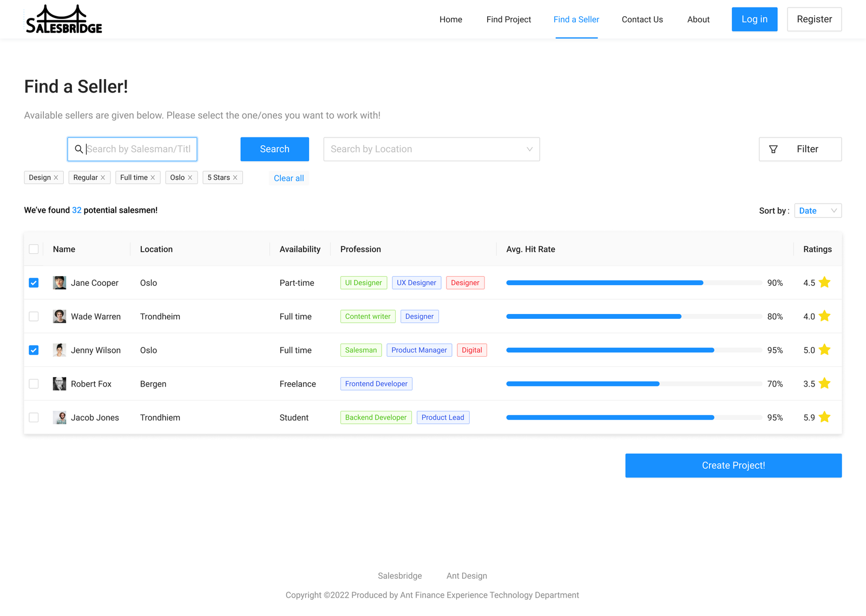This screenshot has height=616, width=866.
Task: Check Wade Warren's row checkbox
Action: pos(34,316)
